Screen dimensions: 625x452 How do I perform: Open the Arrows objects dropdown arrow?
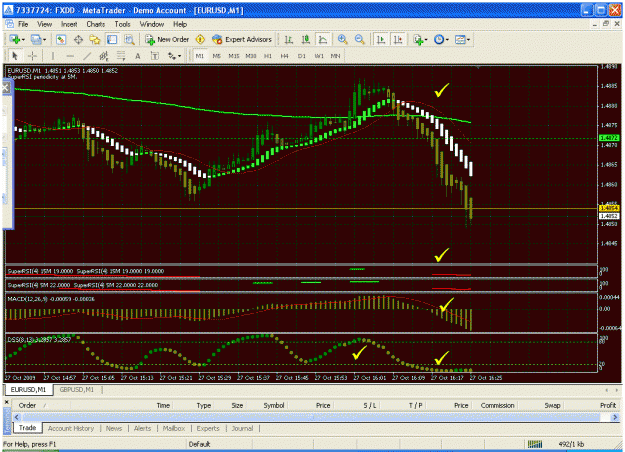(179, 56)
